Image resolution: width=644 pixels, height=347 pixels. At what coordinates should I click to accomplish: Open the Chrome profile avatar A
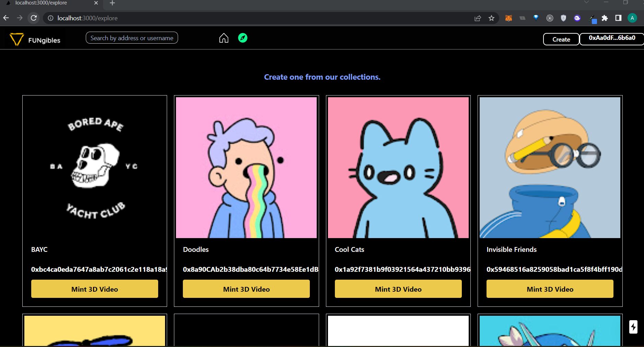pyautogui.click(x=632, y=18)
